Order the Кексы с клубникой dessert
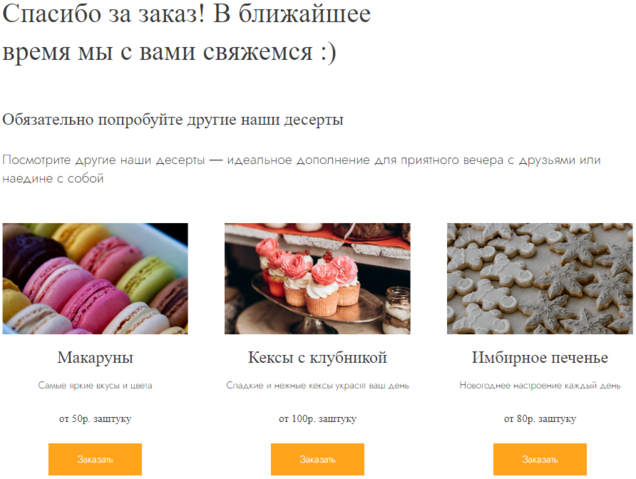 click(x=317, y=459)
